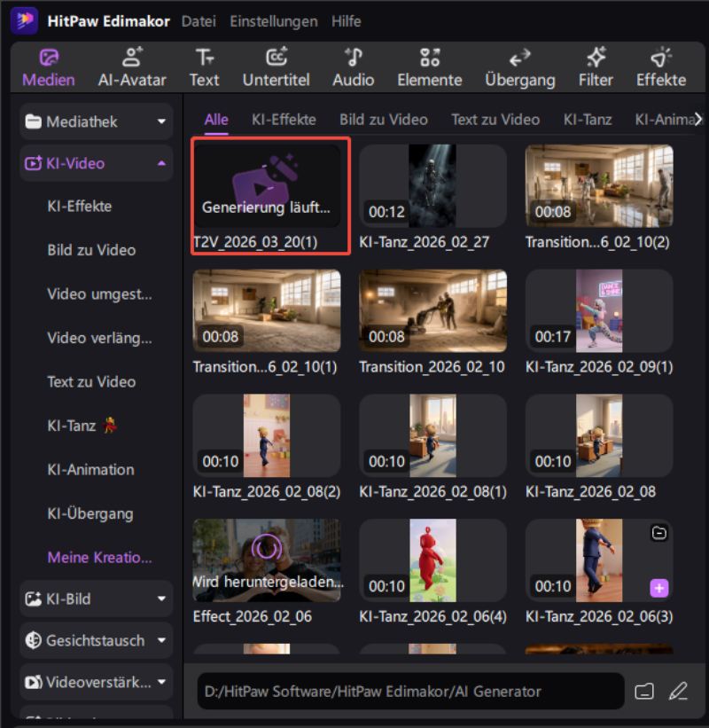
Task: Open the Effekte panel
Action: click(x=660, y=67)
